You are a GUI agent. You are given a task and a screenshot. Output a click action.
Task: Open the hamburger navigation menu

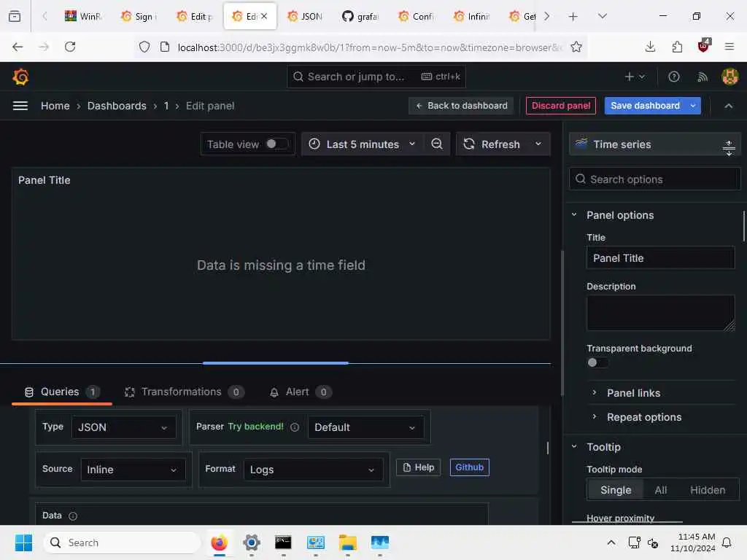click(20, 106)
